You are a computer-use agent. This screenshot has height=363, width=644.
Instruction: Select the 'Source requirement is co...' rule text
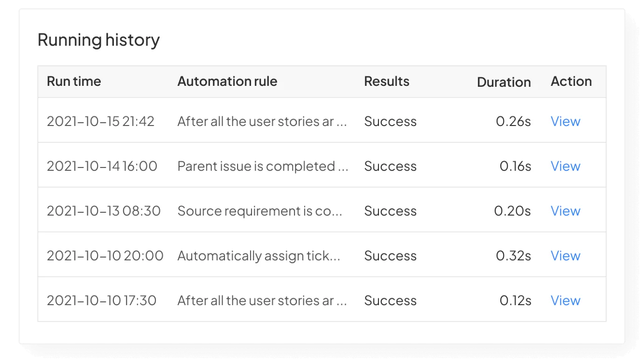(260, 211)
